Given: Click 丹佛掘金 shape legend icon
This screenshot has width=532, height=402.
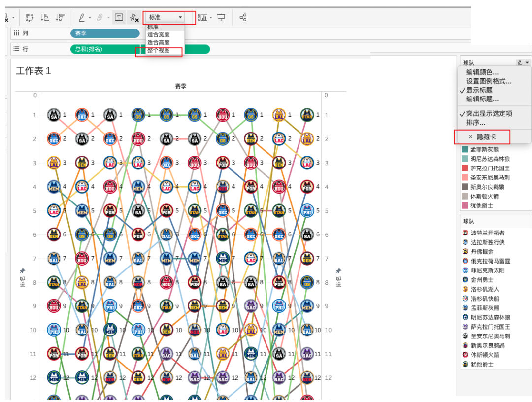Looking at the screenshot, I should [x=465, y=251].
